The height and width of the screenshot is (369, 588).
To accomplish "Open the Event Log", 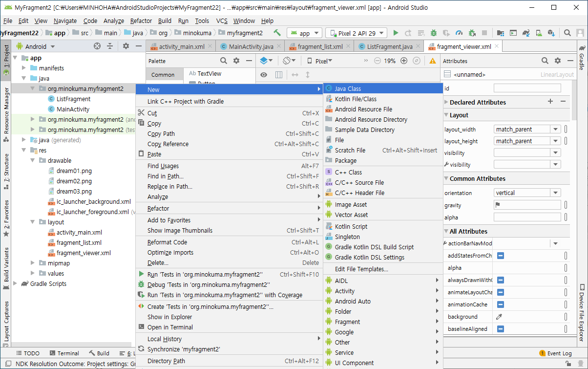I will coord(555,353).
